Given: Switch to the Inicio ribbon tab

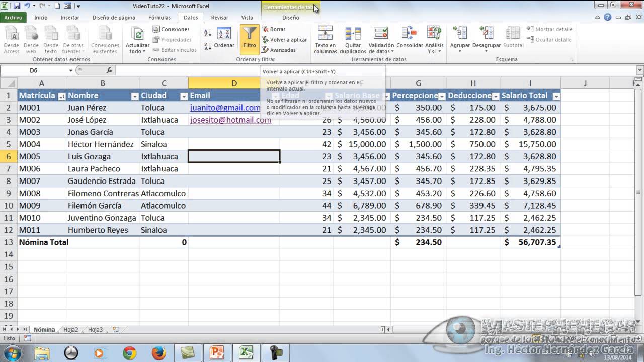Looking at the screenshot, I should pos(41,17).
